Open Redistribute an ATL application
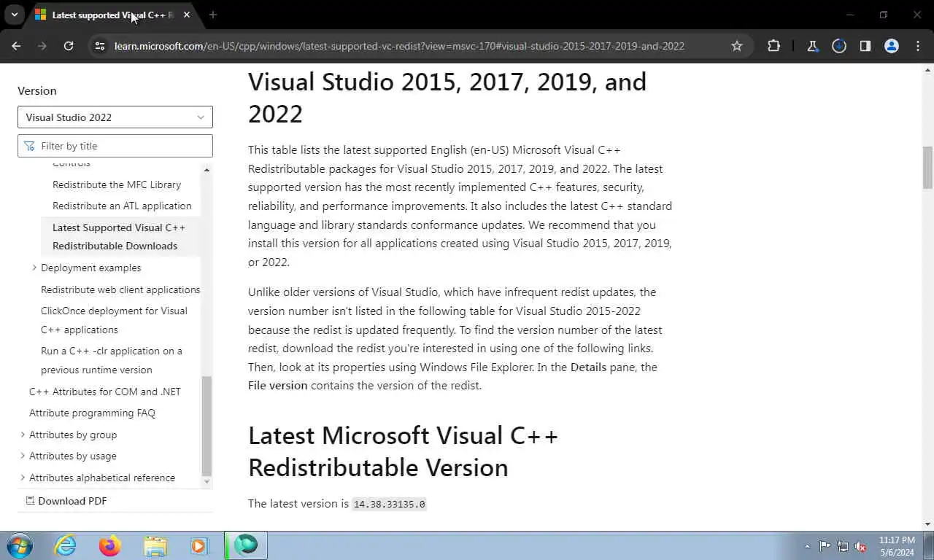The height and width of the screenshot is (560, 934). click(122, 206)
